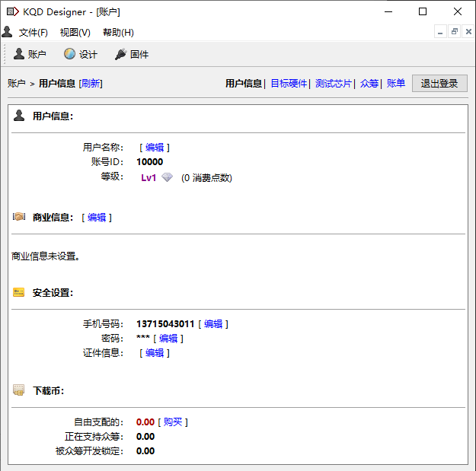This screenshot has height=471, width=476.
Task: Click the 正在支持众筹 value 0.00
Action: click(x=145, y=437)
